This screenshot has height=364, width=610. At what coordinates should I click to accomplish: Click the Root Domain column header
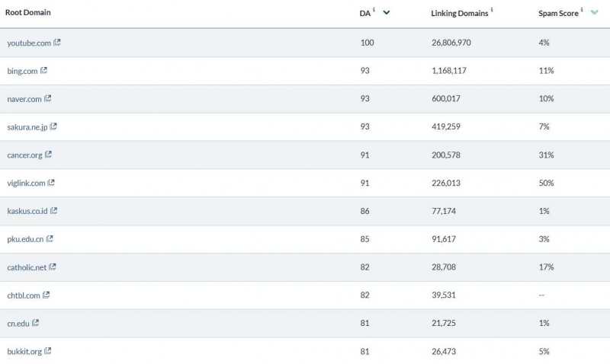(27, 13)
